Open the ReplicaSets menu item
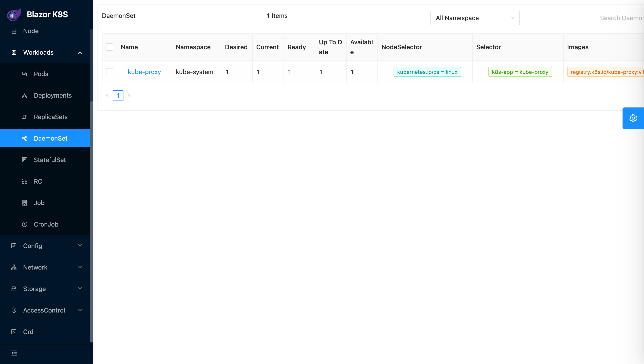Image resolution: width=644 pixels, height=364 pixels. point(45,117)
